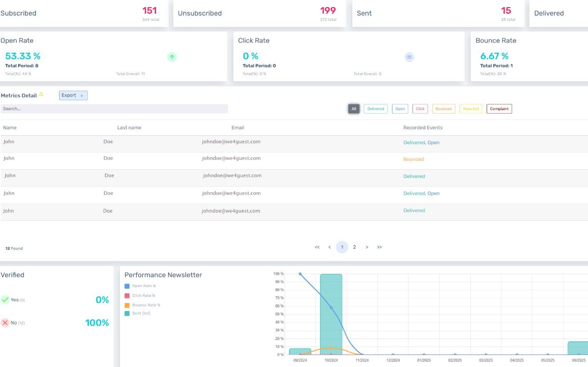Click the green checkmark Verified Yes icon
This screenshot has width=588, height=367.
(5, 300)
